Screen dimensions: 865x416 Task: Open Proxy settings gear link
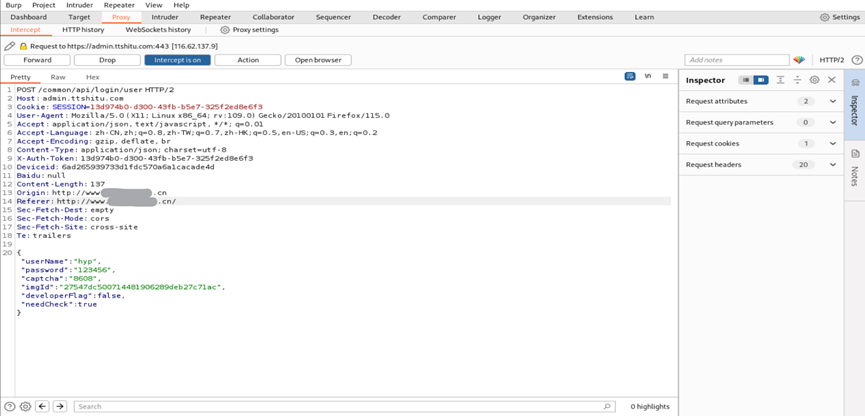(x=249, y=30)
